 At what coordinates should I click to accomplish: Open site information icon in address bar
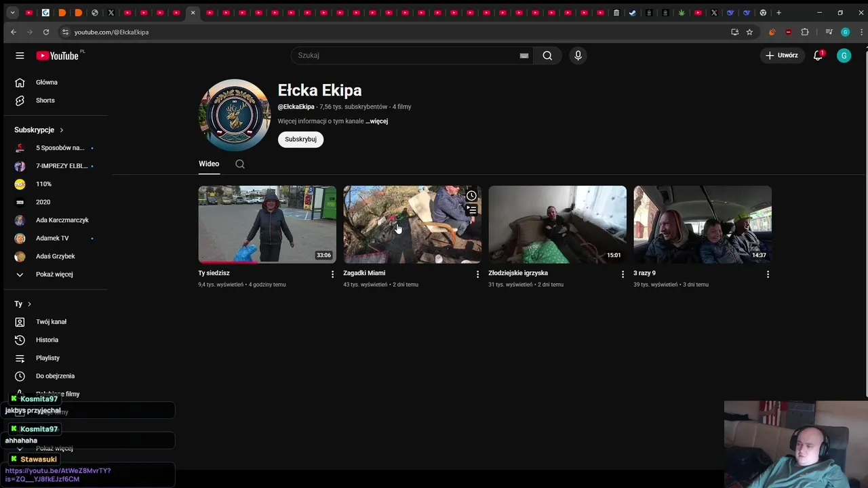tap(64, 32)
